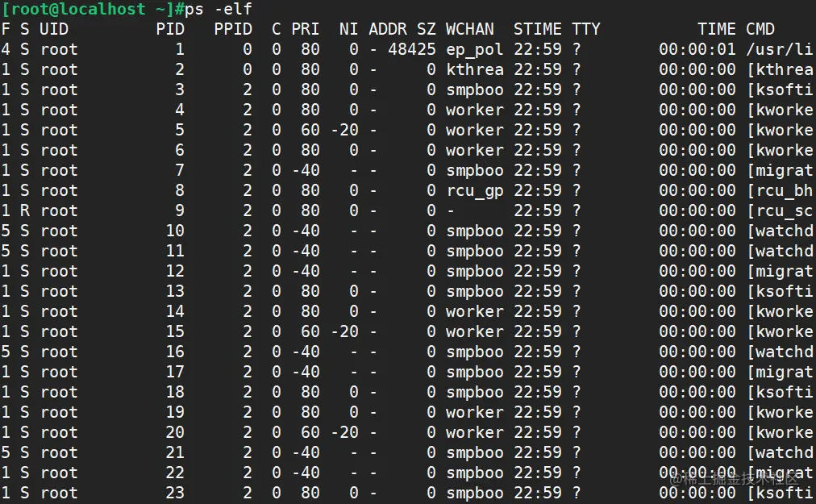Click the PRI column header
Viewport: 816px width, 504px height.
coord(305,29)
